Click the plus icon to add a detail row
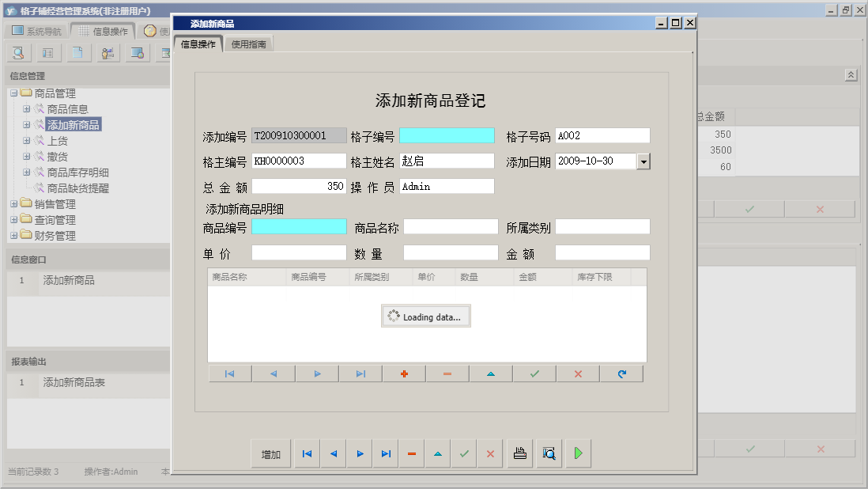Viewport: 868px width, 489px height. [403, 373]
